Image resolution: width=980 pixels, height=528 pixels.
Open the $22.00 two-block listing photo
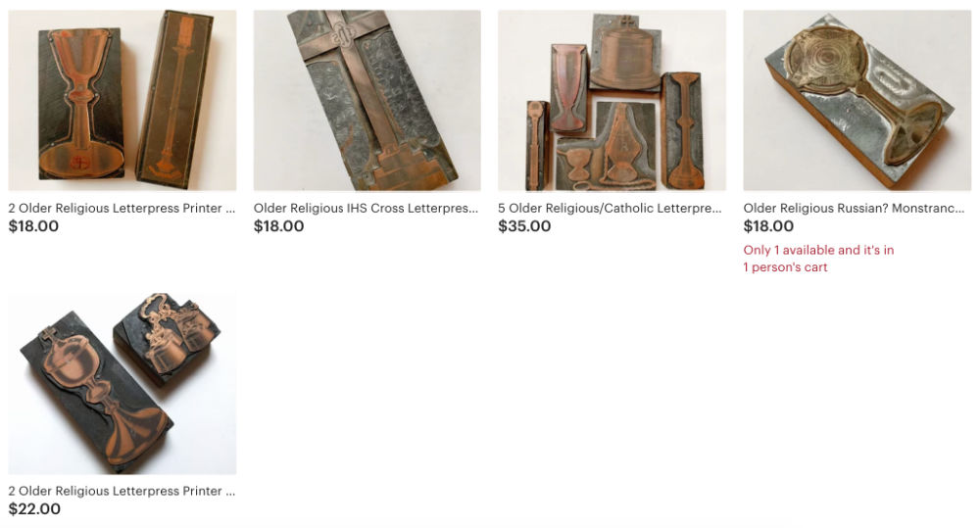(x=122, y=383)
